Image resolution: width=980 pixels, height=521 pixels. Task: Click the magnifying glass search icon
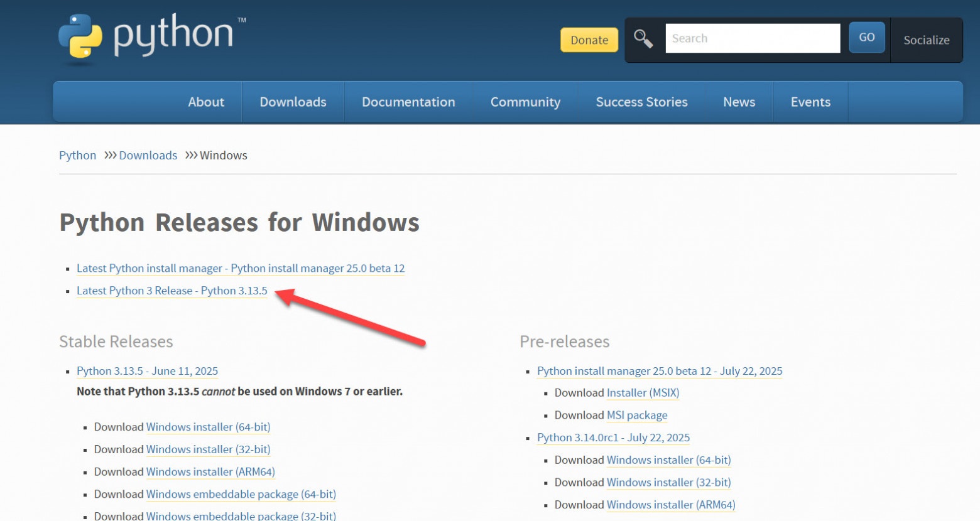tap(643, 39)
